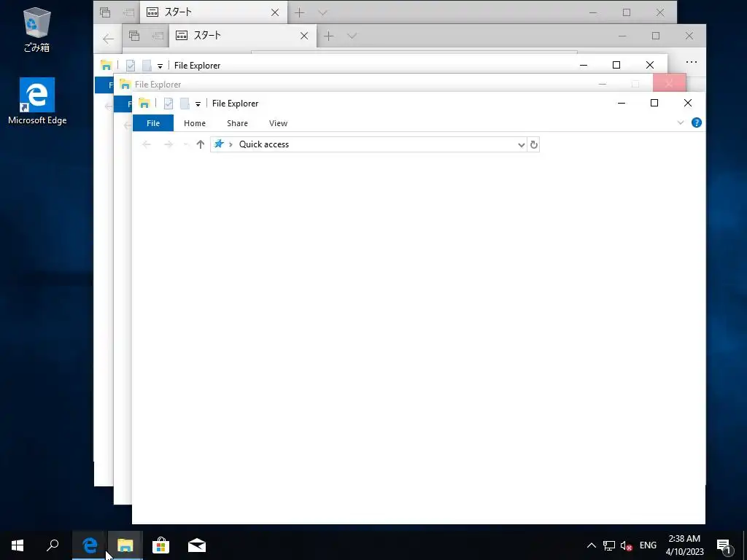Refresh the Quick access view

(x=533, y=145)
